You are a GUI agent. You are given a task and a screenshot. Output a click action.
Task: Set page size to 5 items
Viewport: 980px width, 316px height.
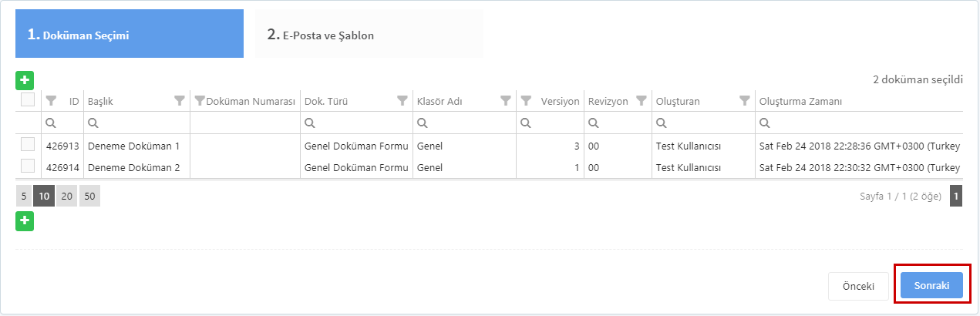click(x=24, y=197)
